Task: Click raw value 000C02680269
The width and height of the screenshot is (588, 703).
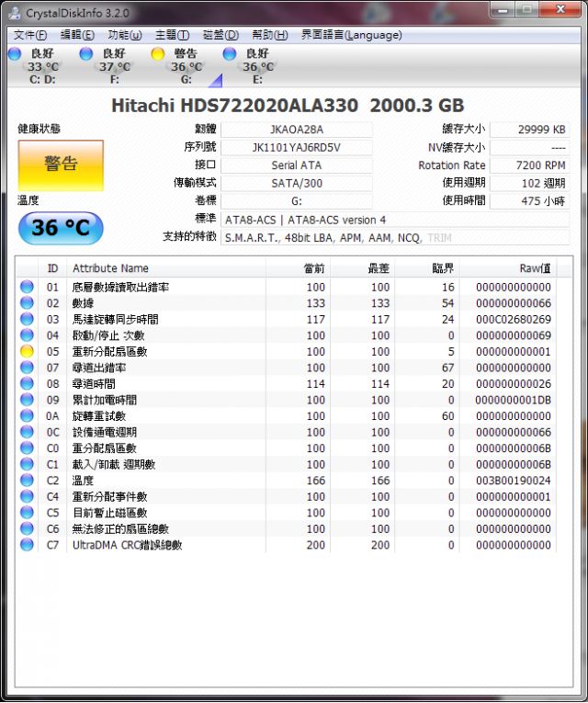Action: 514,319
